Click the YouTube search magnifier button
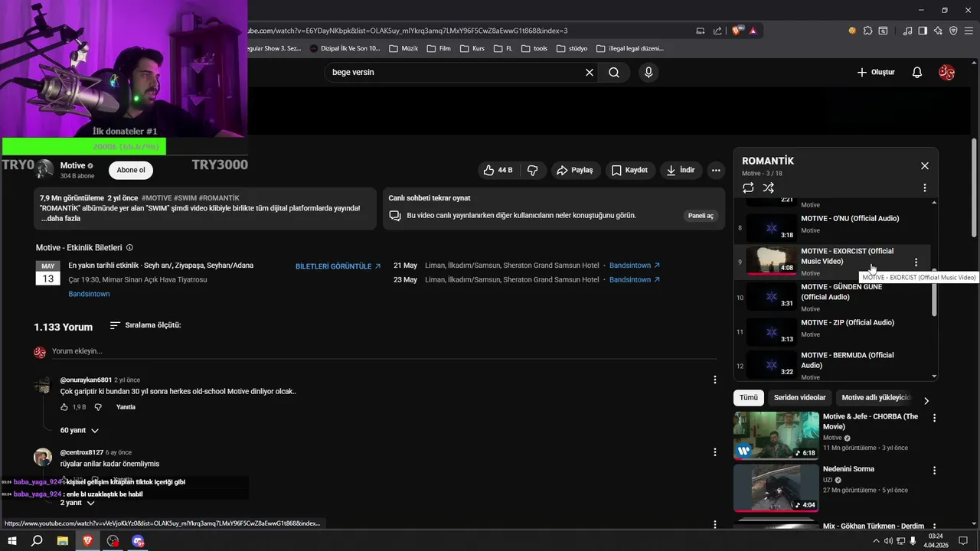980x551 pixels. point(614,73)
